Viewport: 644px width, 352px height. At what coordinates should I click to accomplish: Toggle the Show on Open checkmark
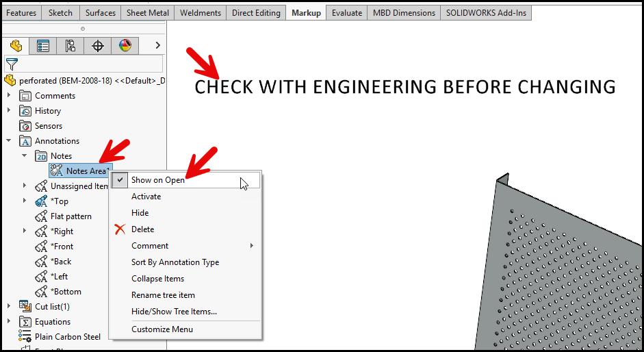(x=120, y=180)
